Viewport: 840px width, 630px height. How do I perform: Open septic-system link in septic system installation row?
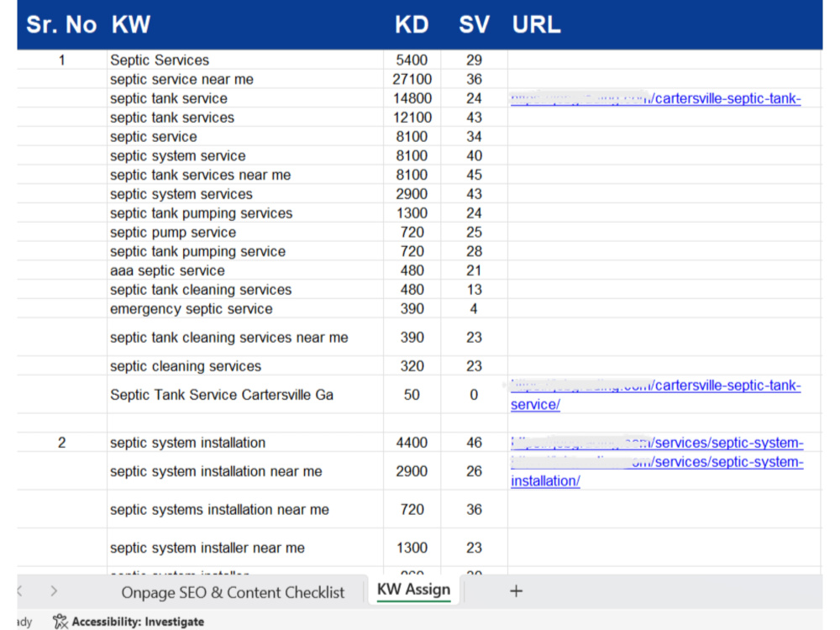[657, 443]
